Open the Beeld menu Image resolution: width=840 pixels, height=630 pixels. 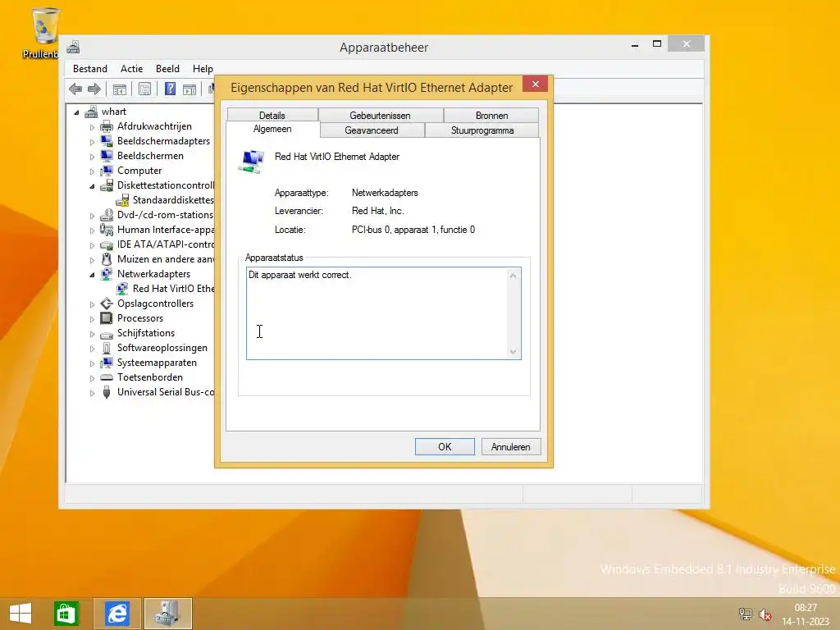[x=167, y=69]
